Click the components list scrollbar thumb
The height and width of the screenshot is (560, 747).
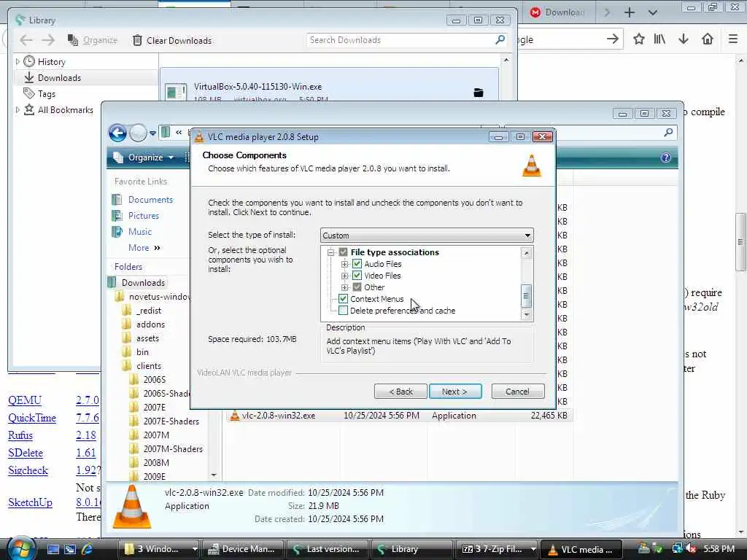pos(526,296)
